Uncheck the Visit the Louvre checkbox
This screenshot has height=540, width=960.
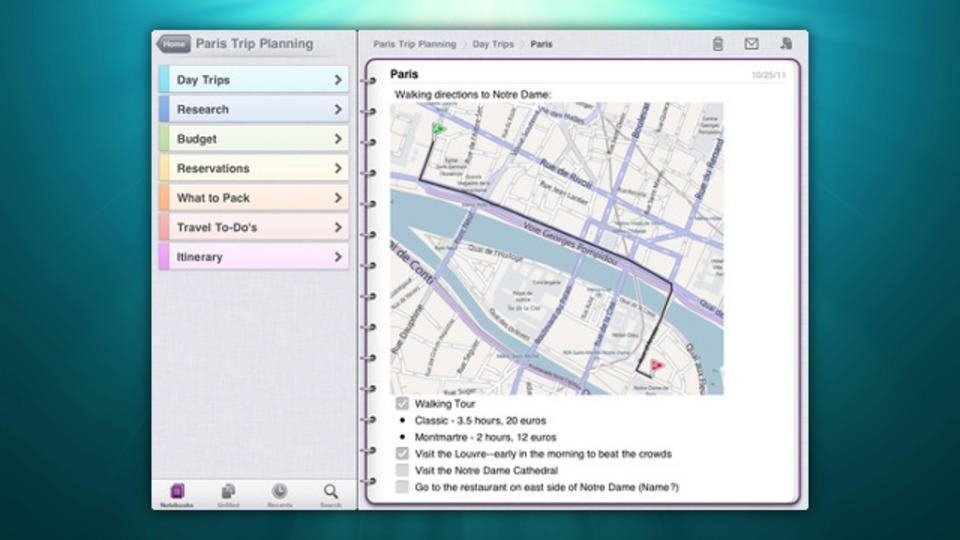point(402,454)
